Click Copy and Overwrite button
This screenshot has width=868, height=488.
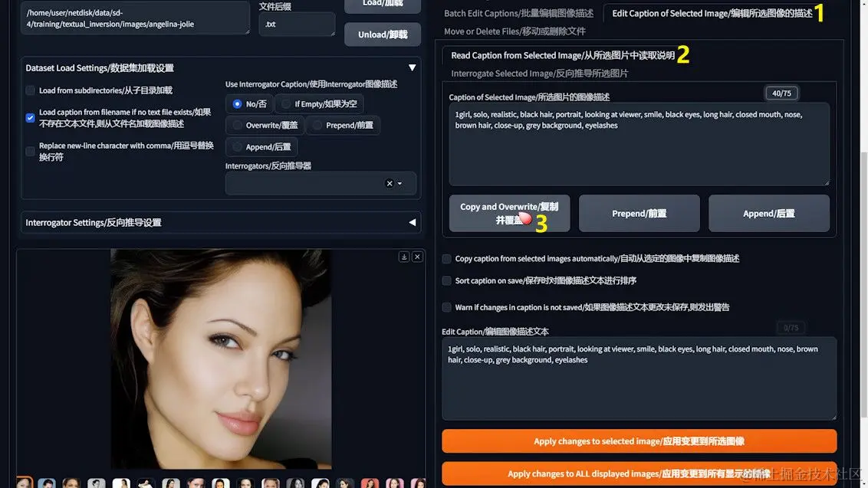click(x=509, y=213)
